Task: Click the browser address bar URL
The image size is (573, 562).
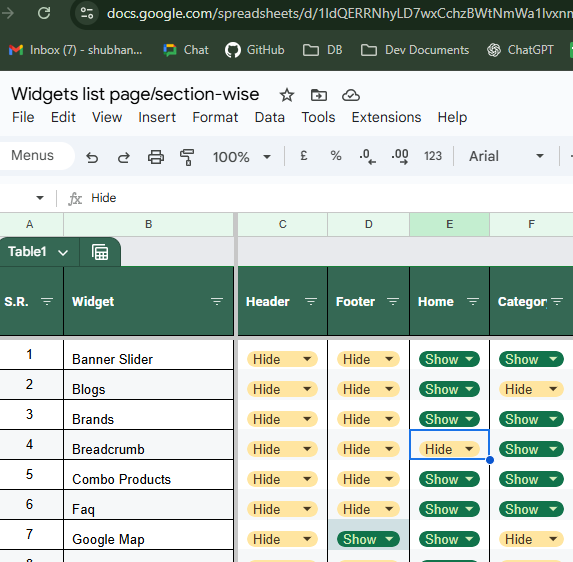Action: 339,14
